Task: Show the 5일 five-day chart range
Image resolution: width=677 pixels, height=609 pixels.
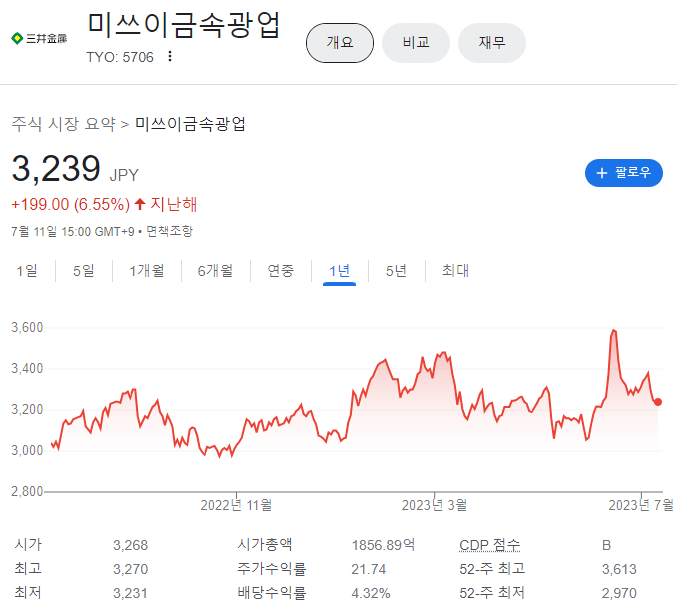Action: 83,271
